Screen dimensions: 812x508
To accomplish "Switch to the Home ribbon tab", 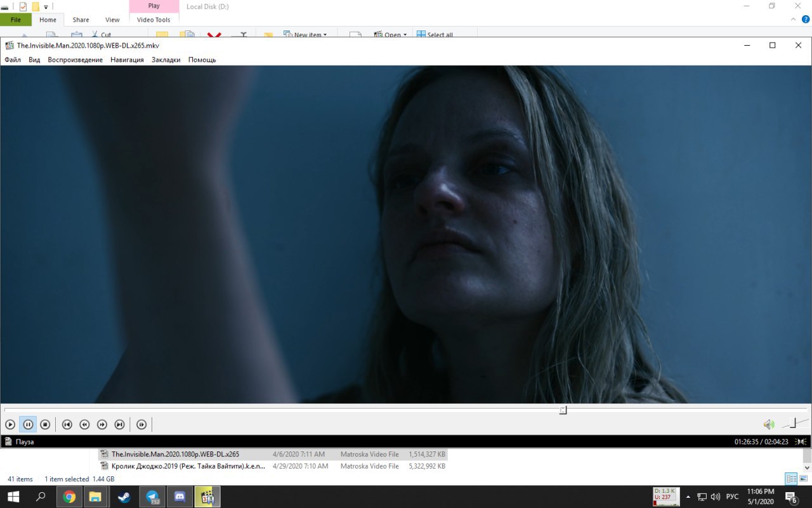I will 48,20.
